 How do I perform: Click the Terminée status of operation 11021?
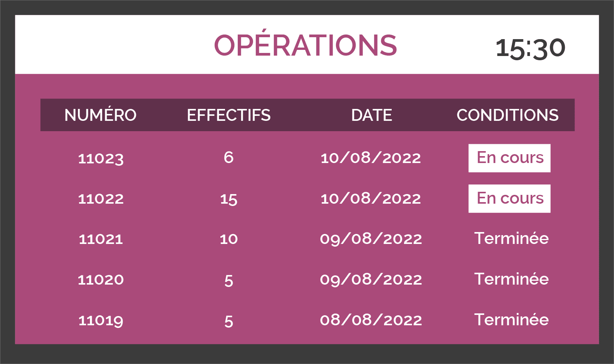511,238
